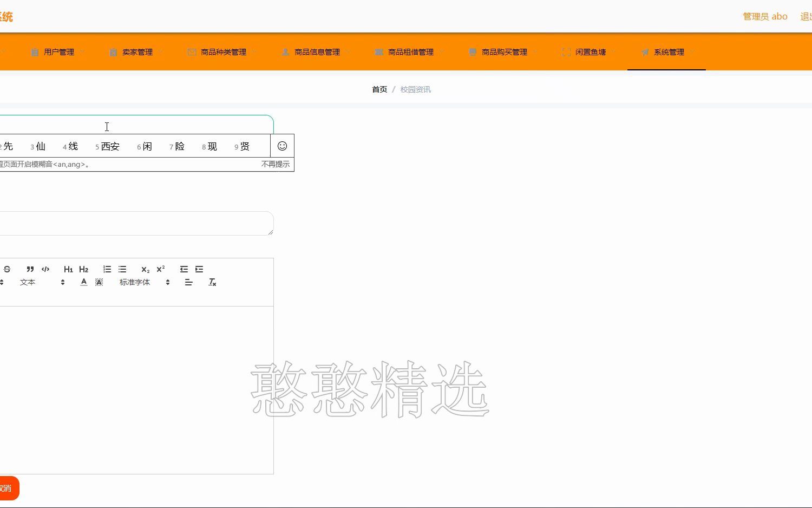Apply superscript formatting

[160, 269]
